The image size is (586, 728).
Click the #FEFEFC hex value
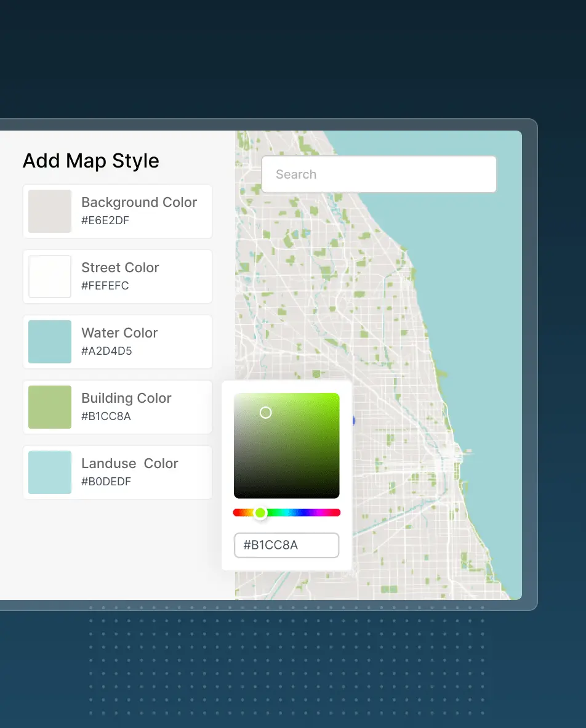[105, 286]
